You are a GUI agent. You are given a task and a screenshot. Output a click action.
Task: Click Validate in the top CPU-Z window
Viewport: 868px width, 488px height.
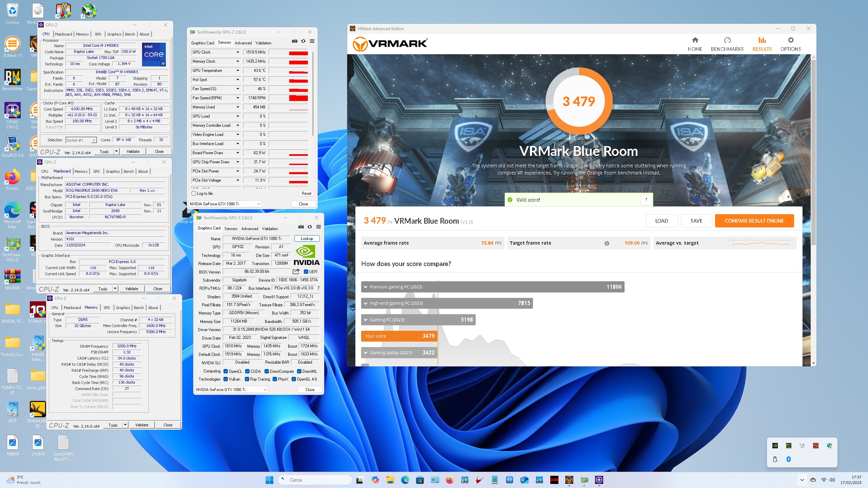pos(133,151)
